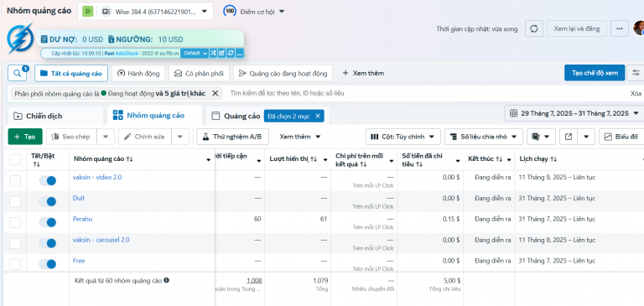Viewport: 644px width, 306px height.
Task: Click the refresh data icon
Action: [x=534, y=29]
